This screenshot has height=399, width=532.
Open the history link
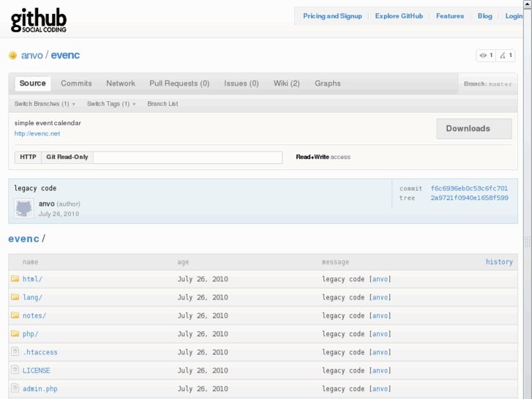pyautogui.click(x=499, y=262)
